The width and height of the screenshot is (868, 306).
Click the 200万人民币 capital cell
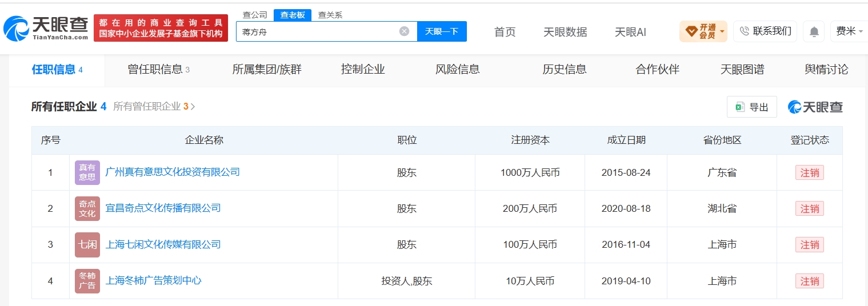(530, 208)
